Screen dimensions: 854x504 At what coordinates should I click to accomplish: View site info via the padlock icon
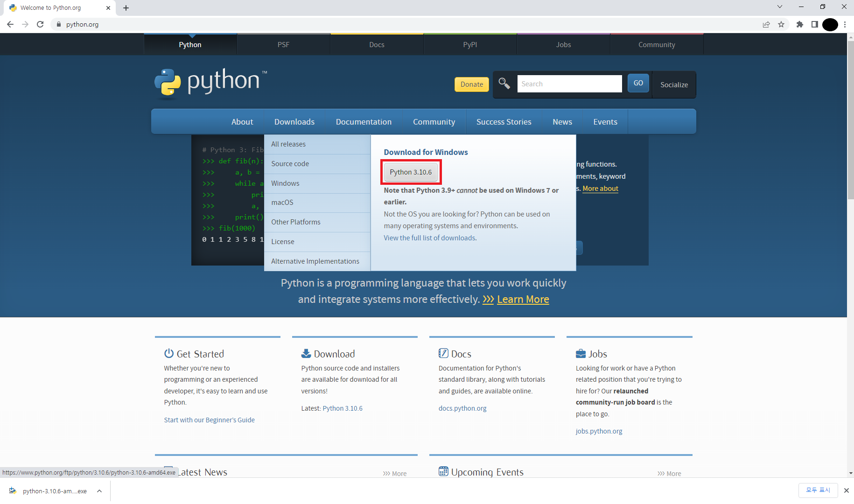point(59,24)
